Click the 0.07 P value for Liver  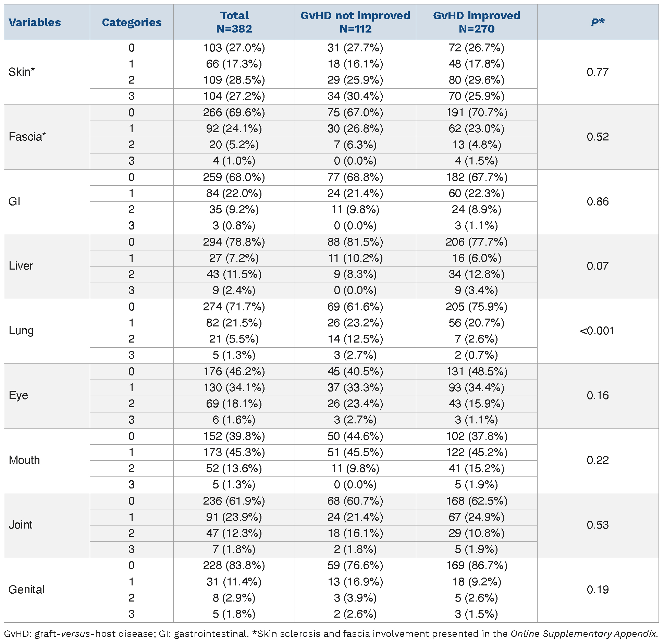point(598,266)
